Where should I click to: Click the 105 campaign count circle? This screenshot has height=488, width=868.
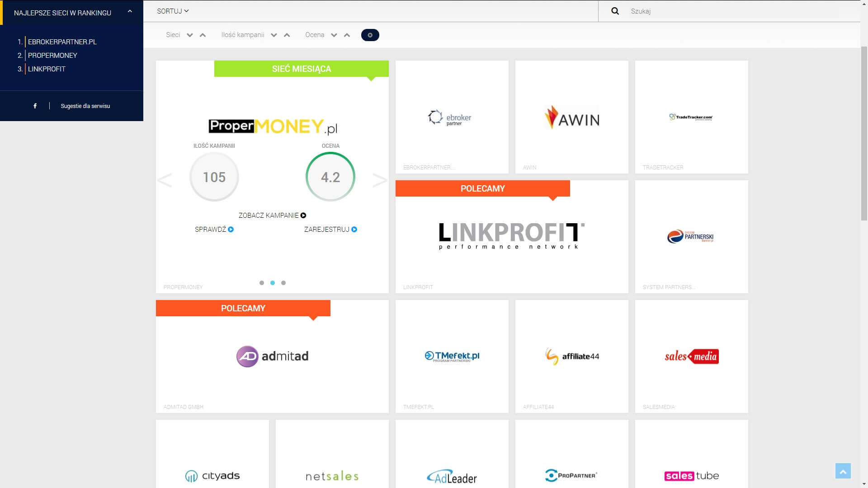click(214, 177)
